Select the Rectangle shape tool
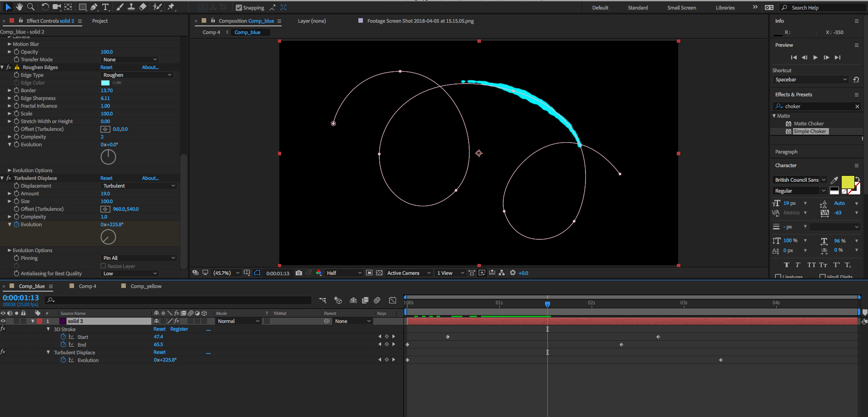This screenshot has height=417, width=868. point(83,7)
